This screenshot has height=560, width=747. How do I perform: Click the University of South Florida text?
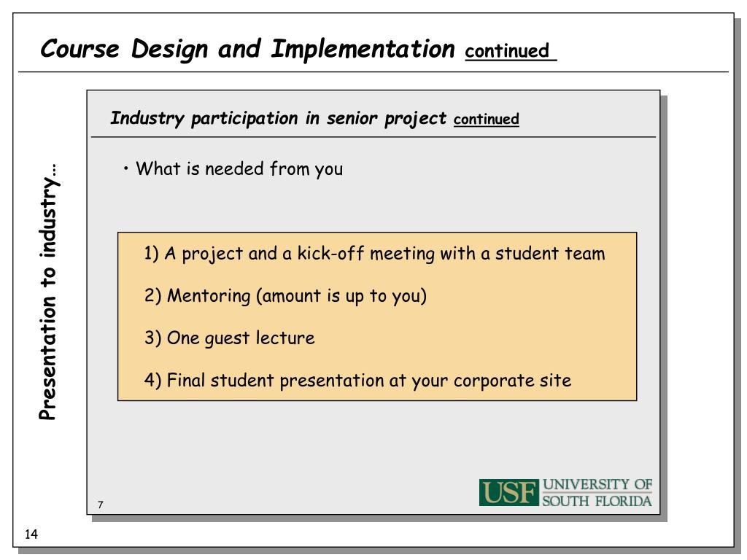tap(597, 492)
